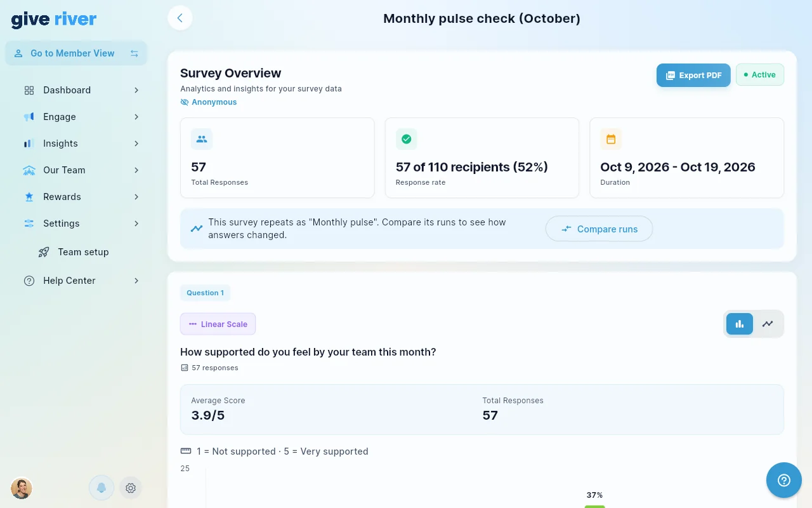Open the Insights menu item
Viewport: 812px width, 508px height.
[x=81, y=144]
